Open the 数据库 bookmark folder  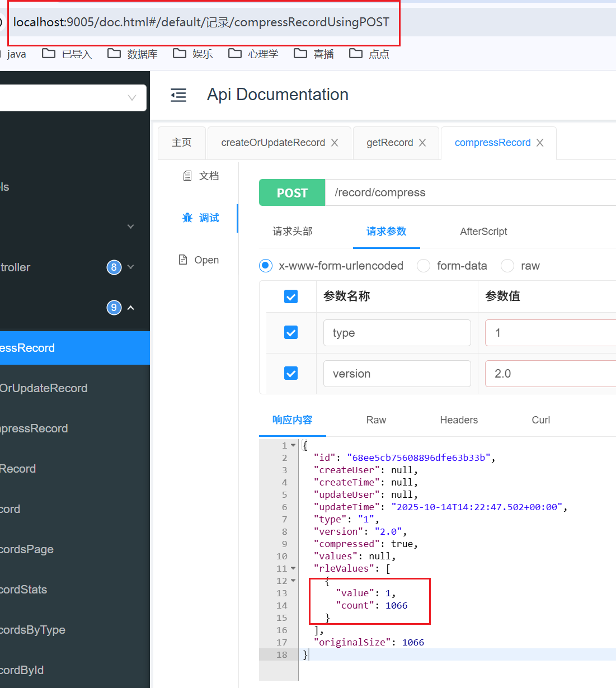(x=133, y=54)
